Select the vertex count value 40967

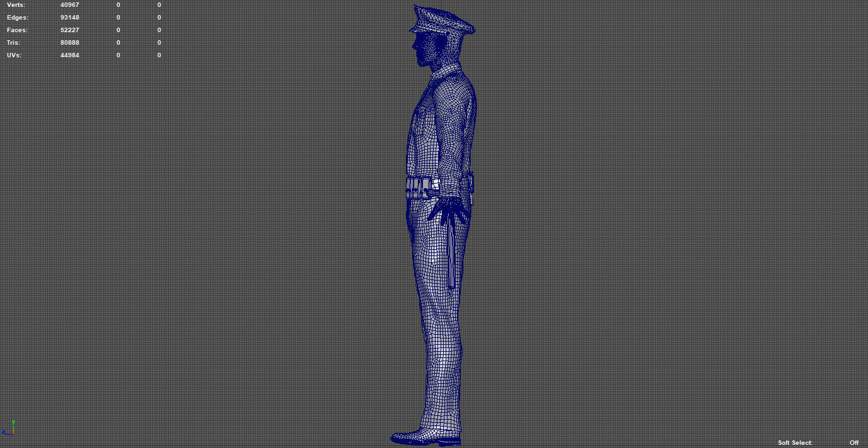pos(70,5)
